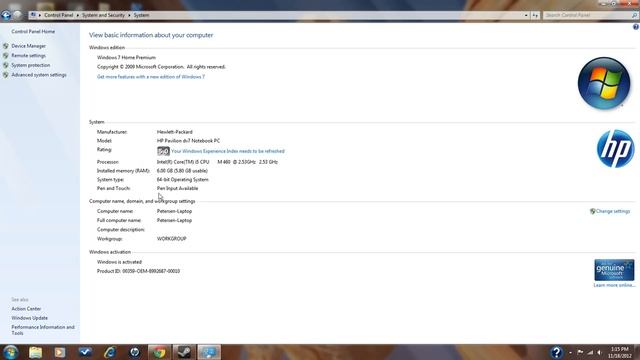Click the "Pen Input Available" value
The height and width of the screenshot is (360, 640).
coord(177,189)
